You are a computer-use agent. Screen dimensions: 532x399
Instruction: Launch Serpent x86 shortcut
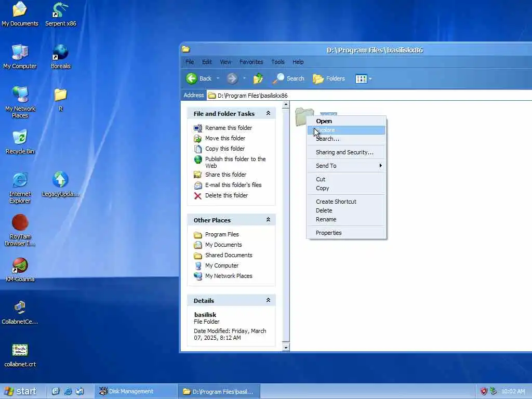pos(60,14)
